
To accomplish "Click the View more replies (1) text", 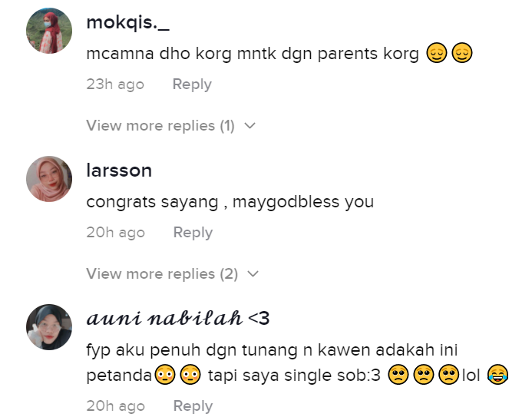I will tap(160, 125).
